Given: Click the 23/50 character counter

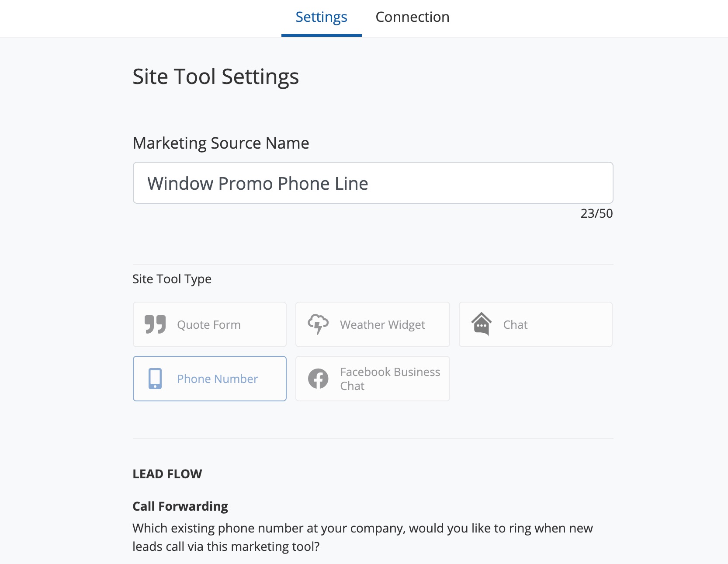Looking at the screenshot, I should 596,213.
